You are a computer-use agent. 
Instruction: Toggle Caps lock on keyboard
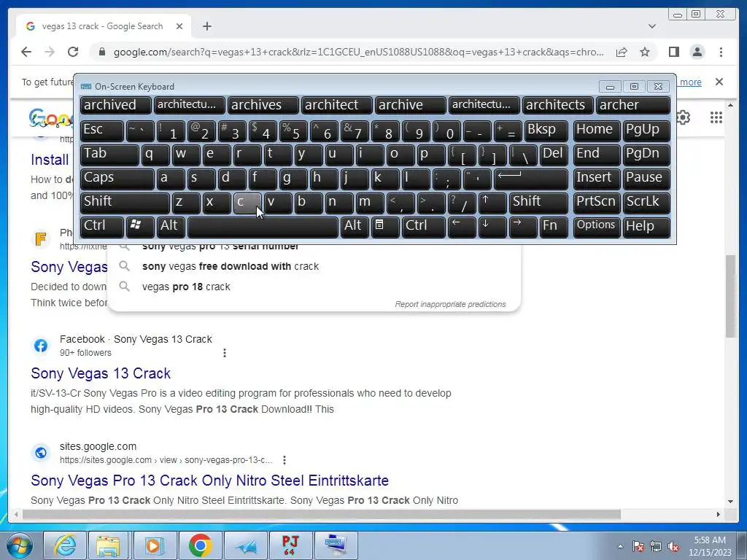tap(117, 179)
